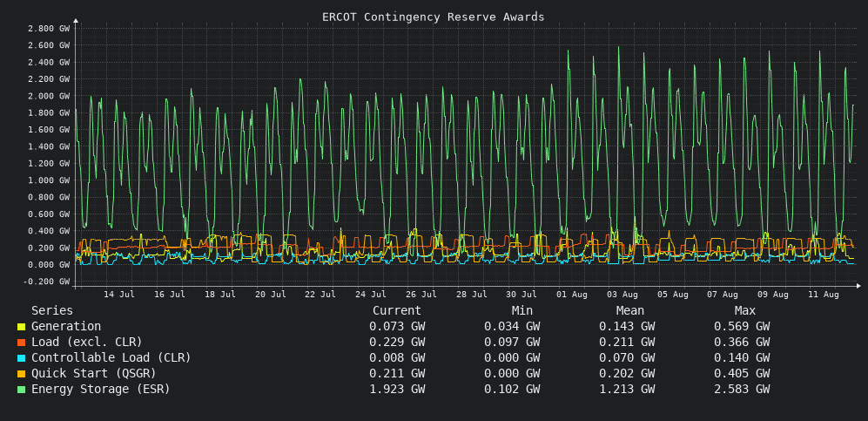Click Load mean value 0.211 GW

[x=627, y=343]
